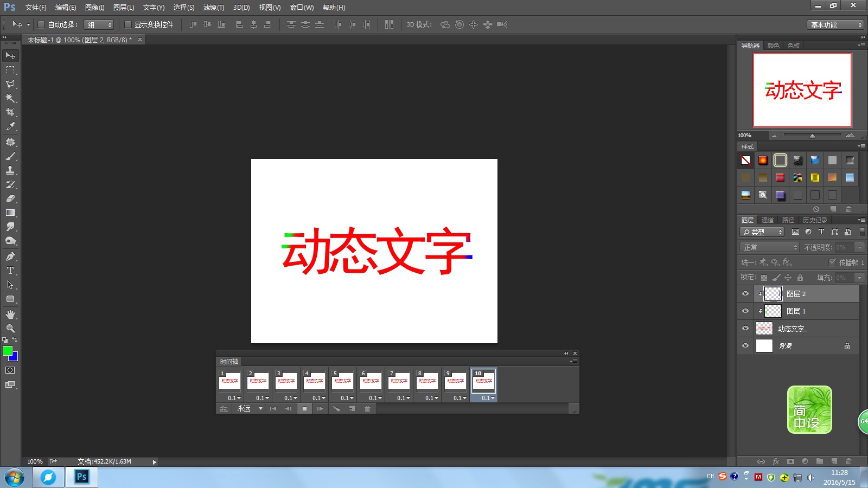Hide the 动态文字 text layer
Viewport: 868px width, 488px height.
click(745, 329)
